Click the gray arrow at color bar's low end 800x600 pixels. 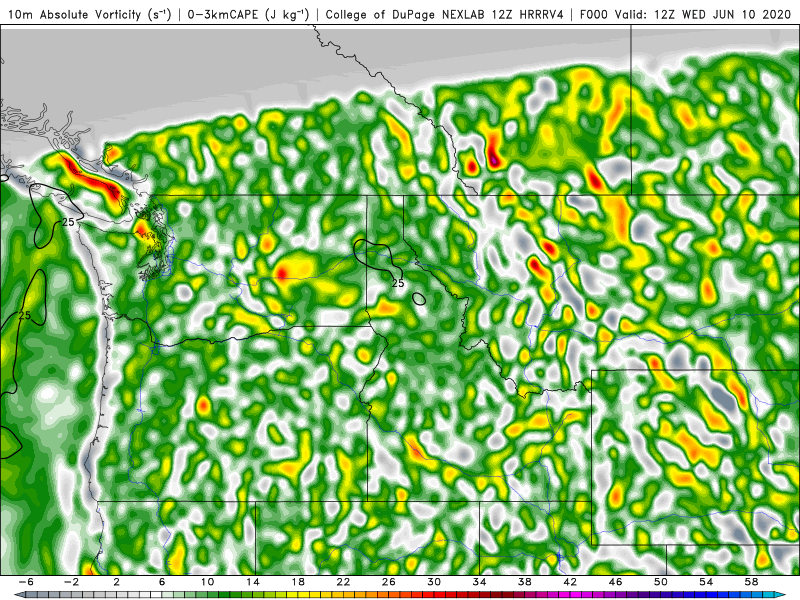[19, 595]
